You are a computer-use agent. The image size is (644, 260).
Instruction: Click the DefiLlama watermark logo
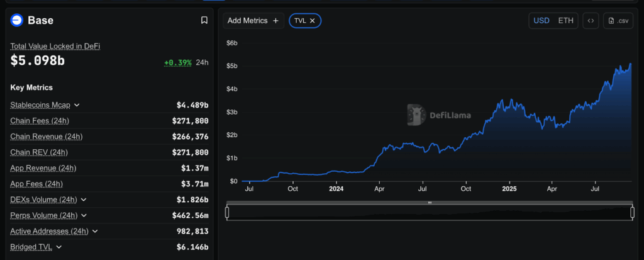415,115
